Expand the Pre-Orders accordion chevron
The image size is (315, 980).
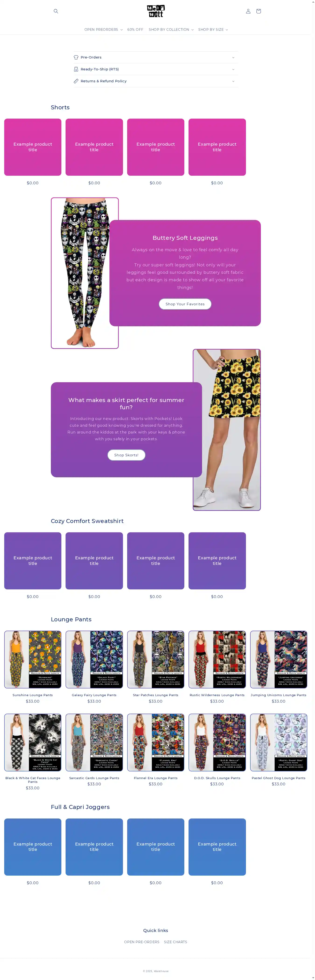[x=233, y=57]
